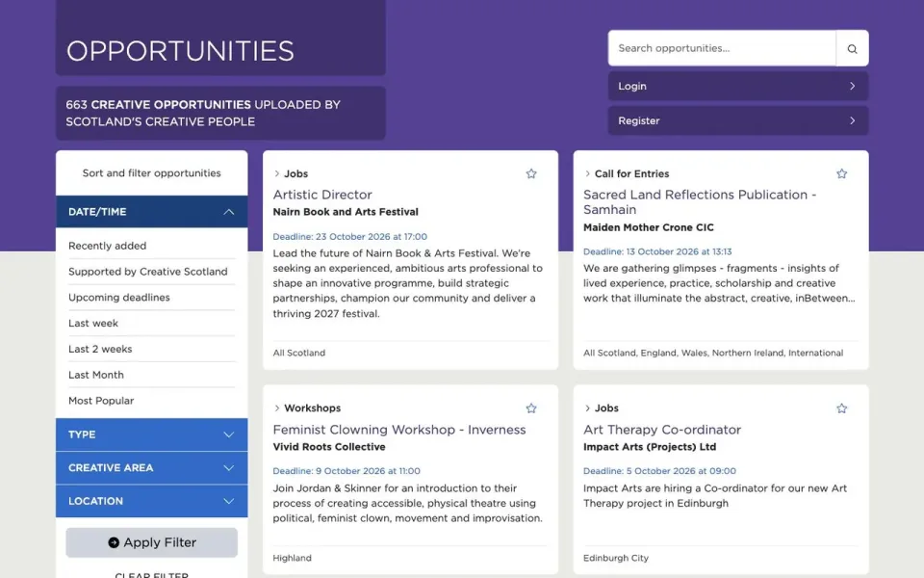Click the Workshops category label

[x=312, y=408]
